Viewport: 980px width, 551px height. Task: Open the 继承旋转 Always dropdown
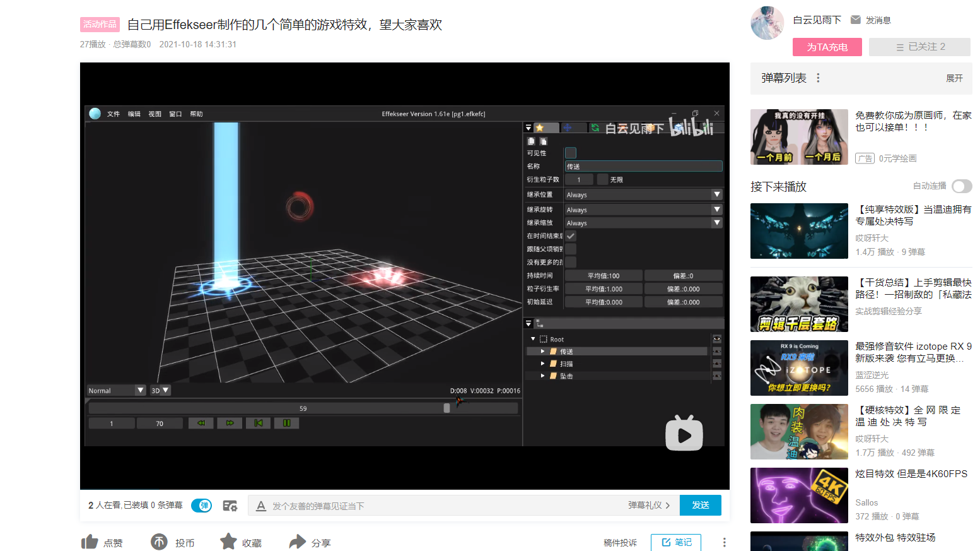tap(643, 210)
